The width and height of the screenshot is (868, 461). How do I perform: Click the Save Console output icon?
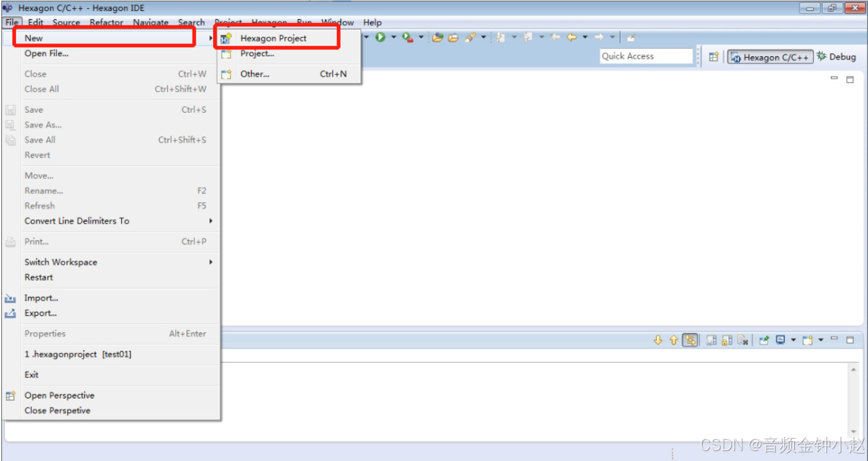coord(711,340)
